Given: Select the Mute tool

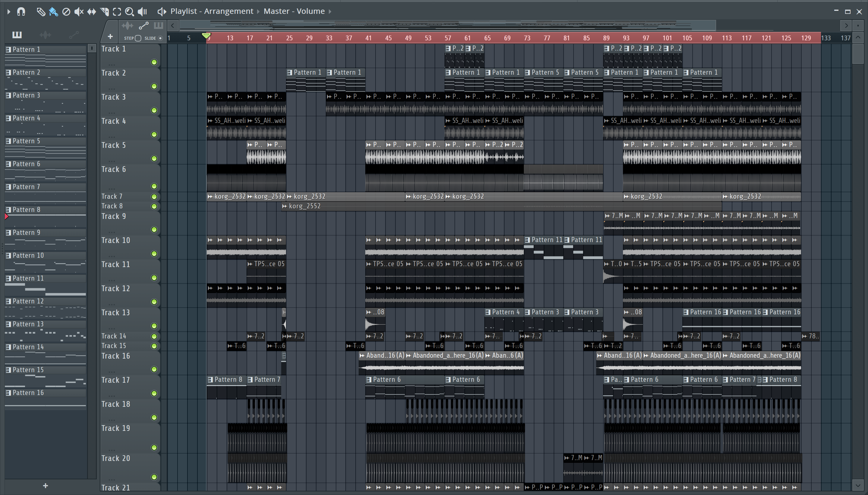Looking at the screenshot, I should pos(79,12).
